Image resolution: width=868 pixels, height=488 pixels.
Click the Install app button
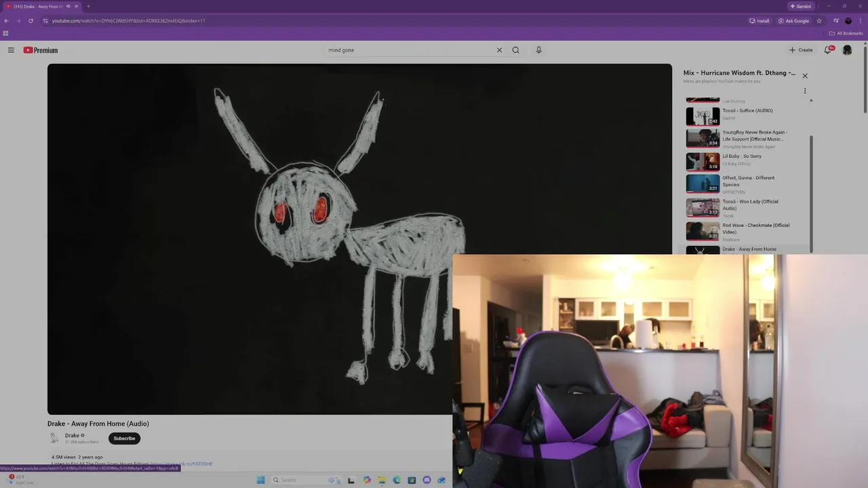(759, 21)
